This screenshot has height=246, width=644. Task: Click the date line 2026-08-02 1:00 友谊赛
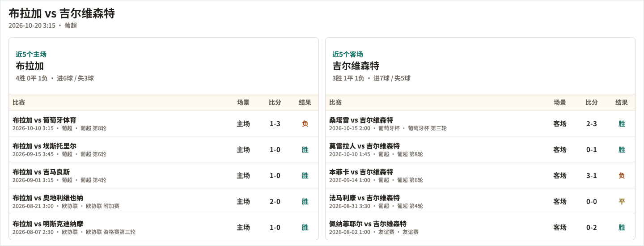[374, 232]
